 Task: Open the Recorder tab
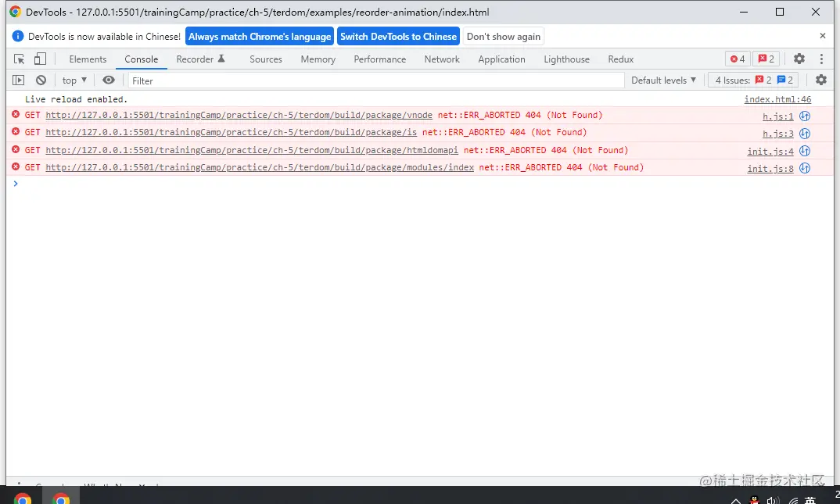pos(200,59)
